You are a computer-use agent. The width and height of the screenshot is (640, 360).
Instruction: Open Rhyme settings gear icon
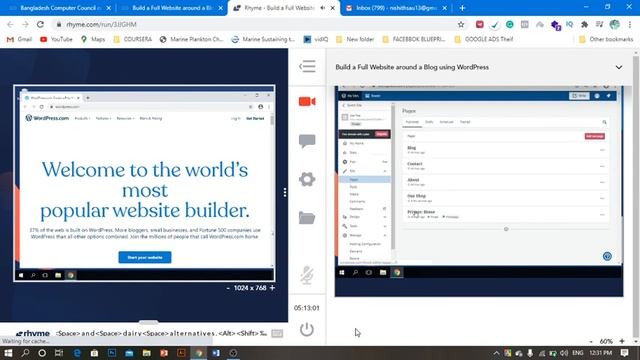[307, 179]
